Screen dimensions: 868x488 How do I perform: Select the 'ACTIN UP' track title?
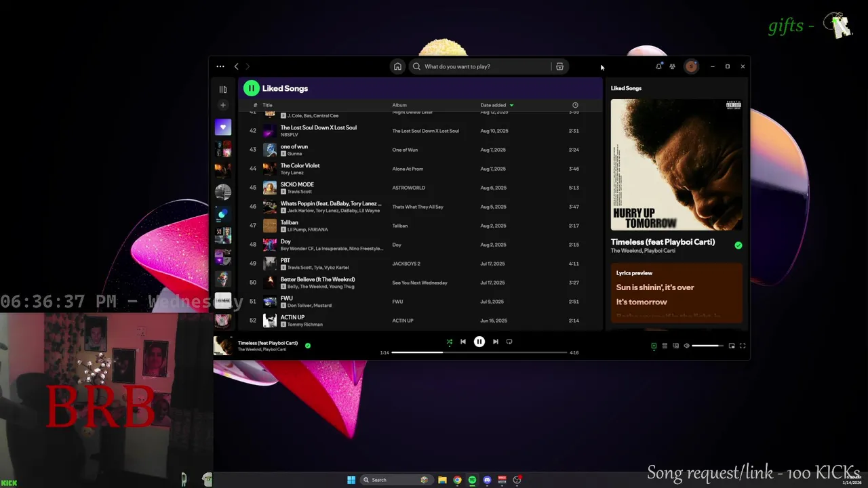pos(292,317)
